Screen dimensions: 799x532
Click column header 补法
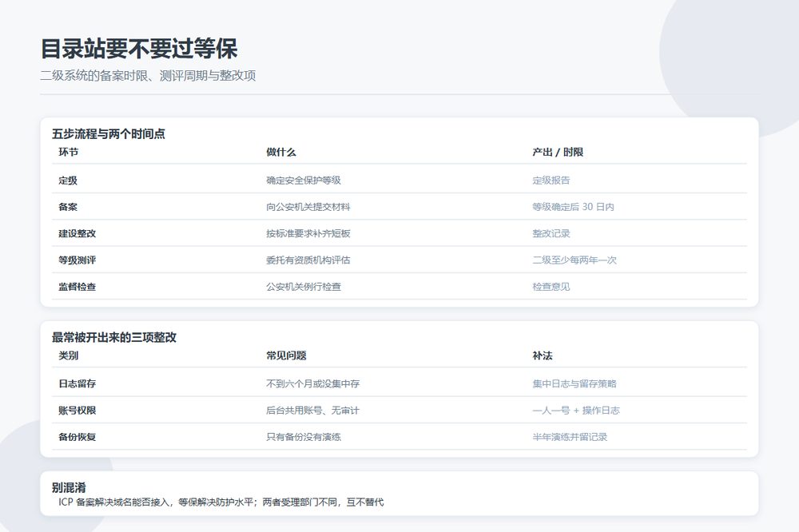pos(543,355)
